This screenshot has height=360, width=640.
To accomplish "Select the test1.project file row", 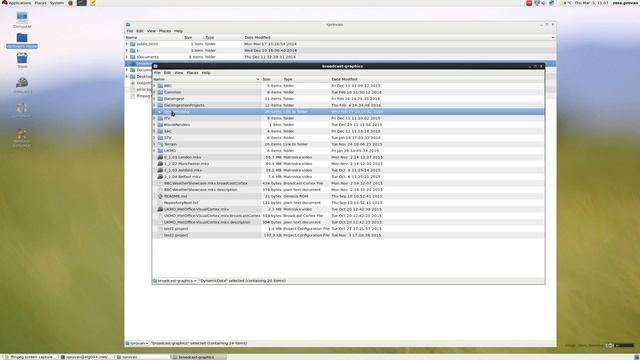I will tap(348, 229).
